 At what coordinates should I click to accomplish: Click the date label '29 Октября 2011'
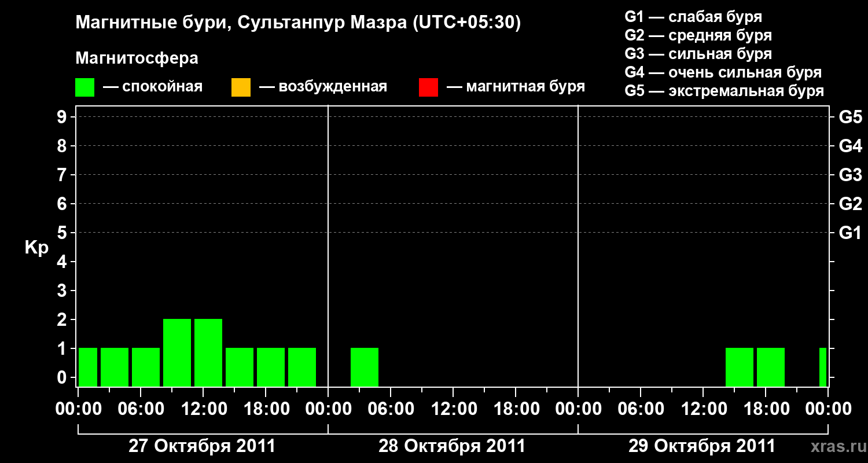click(702, 446)
